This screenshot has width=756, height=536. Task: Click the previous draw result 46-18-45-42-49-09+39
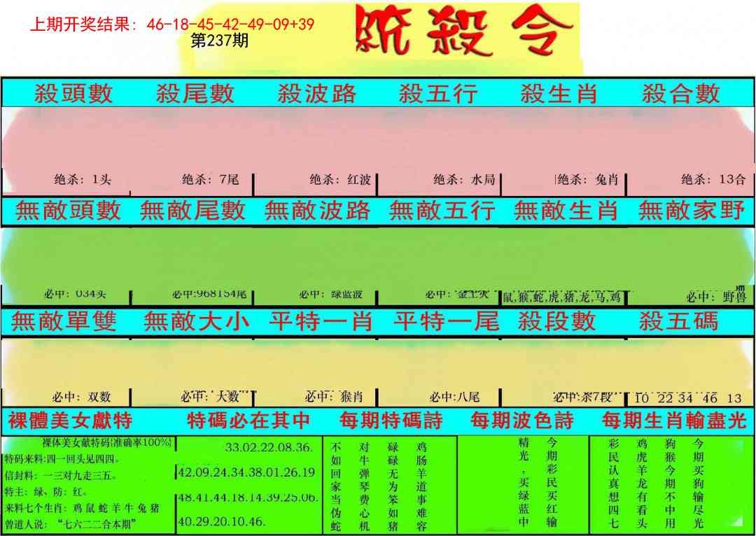[x=230, y=24]
